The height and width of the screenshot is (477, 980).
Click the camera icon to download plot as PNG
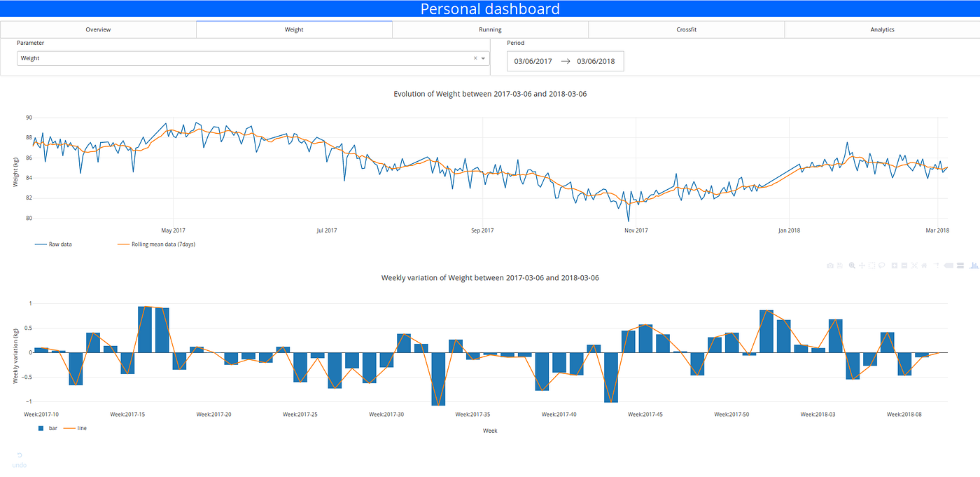(x=830, y=265)
